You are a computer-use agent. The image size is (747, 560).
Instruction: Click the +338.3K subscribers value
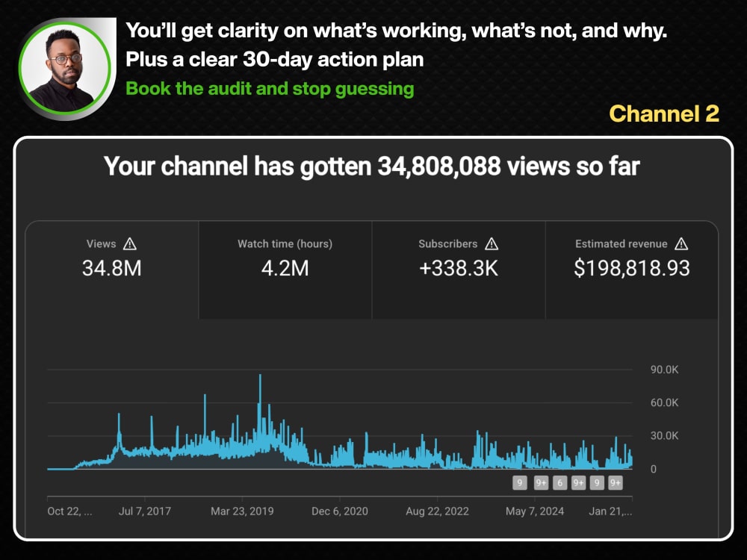coord(459,268)
